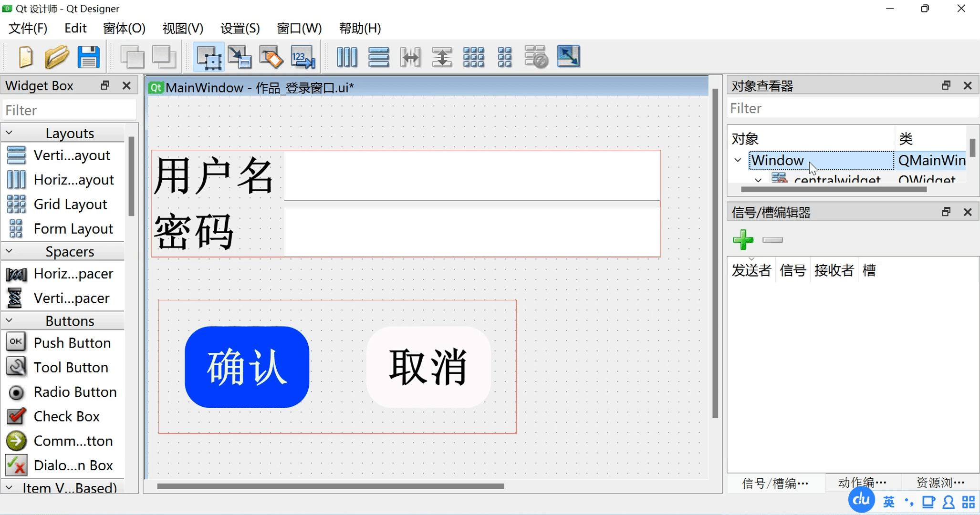Collapse the Window tree node
Image resolution: width=980 pixels, height=515 pixels.
click(x=738, y=160)
